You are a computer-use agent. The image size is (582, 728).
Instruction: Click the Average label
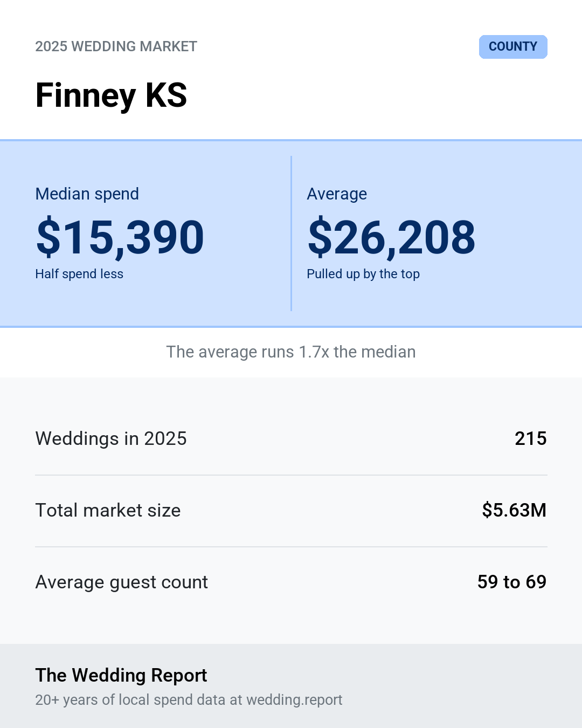coord(337,194)
